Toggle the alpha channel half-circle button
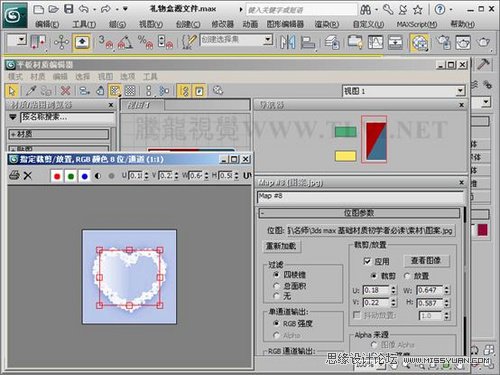500x375 pixels. 98,176
